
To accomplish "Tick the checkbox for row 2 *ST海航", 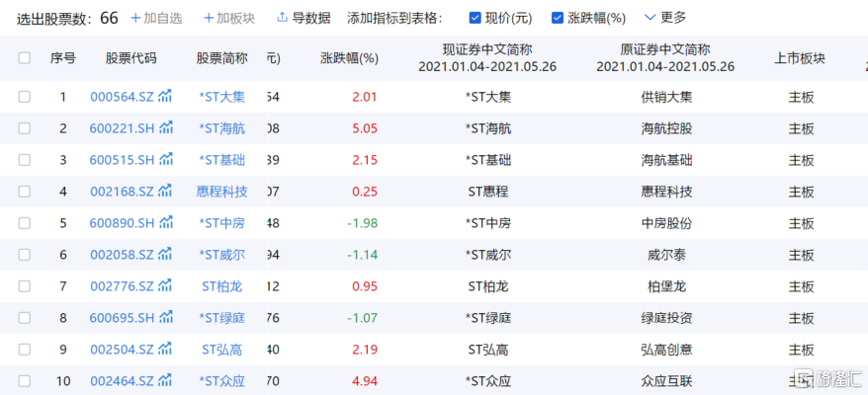I will point(25,128).
